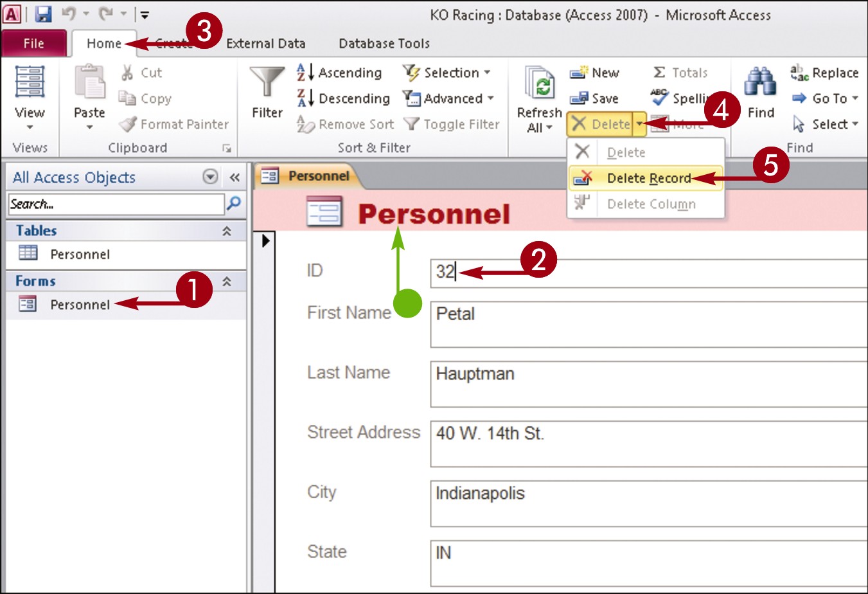Click the Cut scissors icon
868x594 pixels.
(127, 73)
